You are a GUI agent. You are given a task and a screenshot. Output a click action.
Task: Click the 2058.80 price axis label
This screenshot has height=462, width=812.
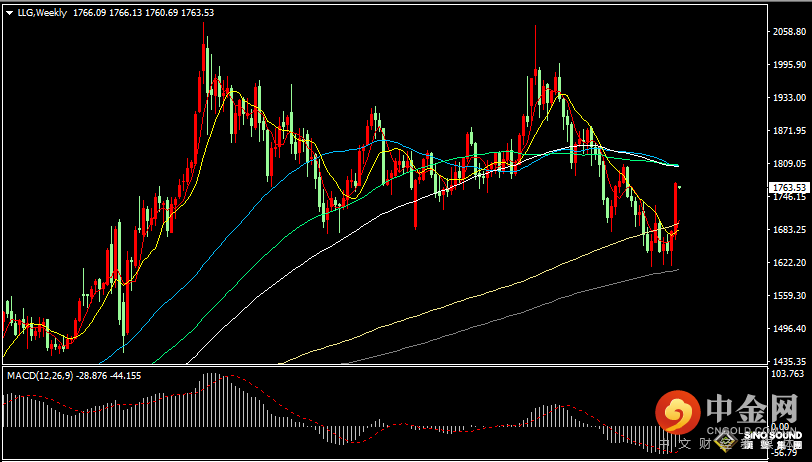789,32
